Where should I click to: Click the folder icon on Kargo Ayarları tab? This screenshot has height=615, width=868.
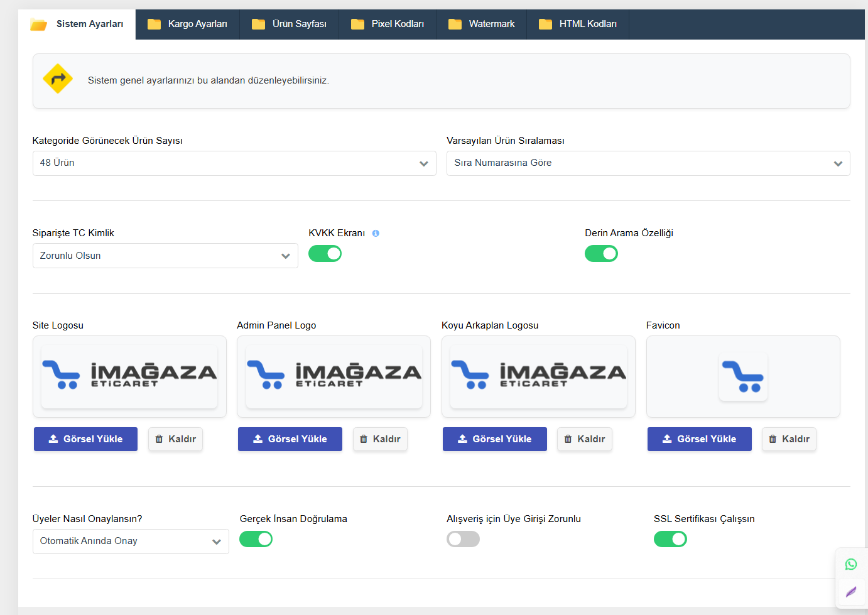click(x=154, y=24)
